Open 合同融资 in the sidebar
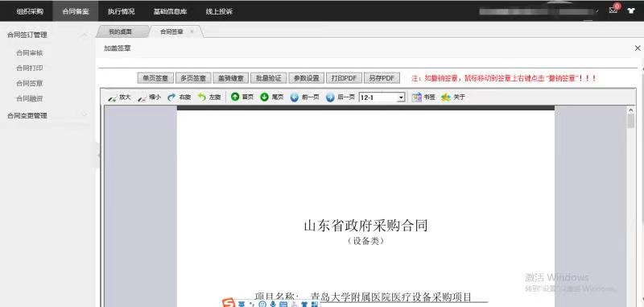Image resolution: width=644 pixels, height=307 pixels. pyautogui.click(x=30, y=98)
